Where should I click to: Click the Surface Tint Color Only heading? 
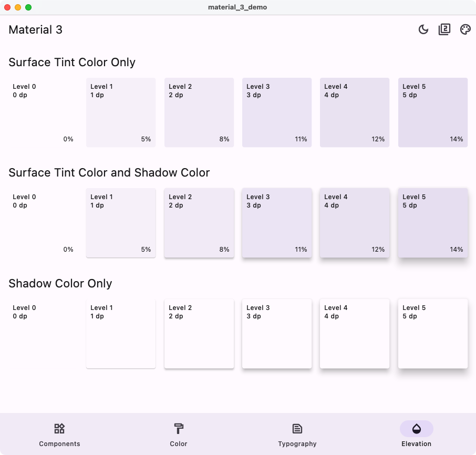point(71,62)
